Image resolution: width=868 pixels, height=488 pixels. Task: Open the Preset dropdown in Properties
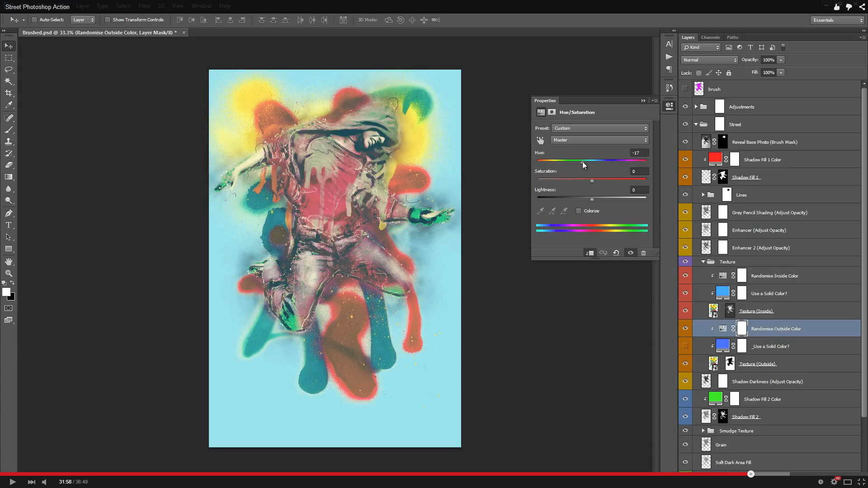click(599, 128)
